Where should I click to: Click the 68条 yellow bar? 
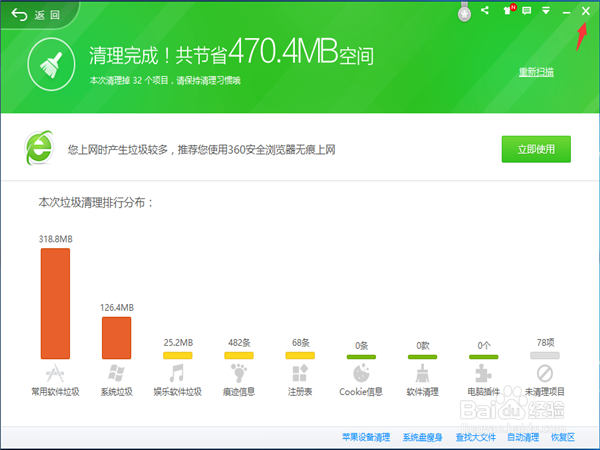[300, 355]
